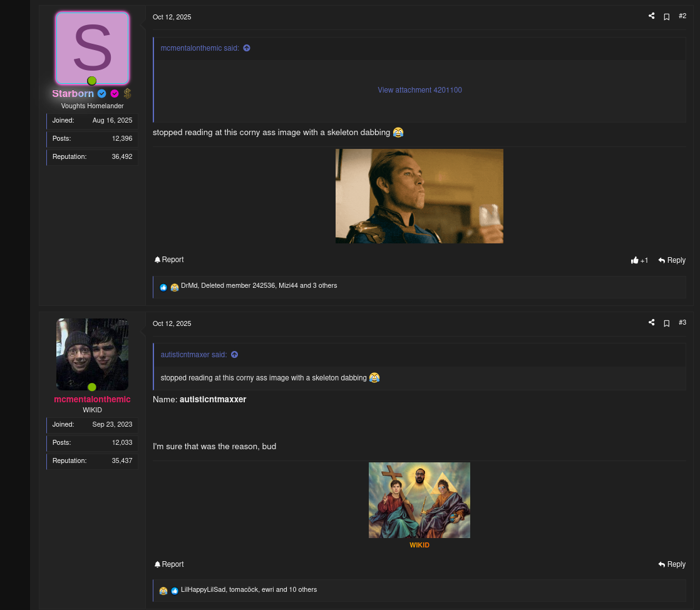Click the mcmentalonthemic said quote link

click(x=200, y=48)
